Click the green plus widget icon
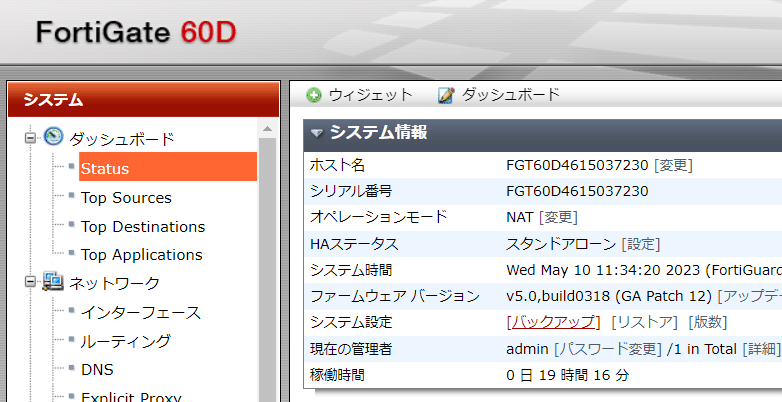The height and width of the screenshot is (402, 782). tap(314, 95)
